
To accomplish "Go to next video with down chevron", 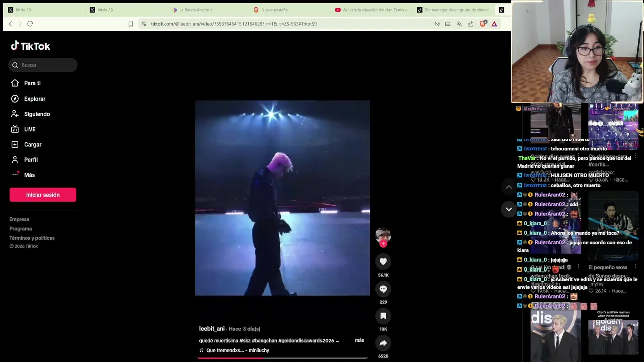I will click(x=509, y=209).
